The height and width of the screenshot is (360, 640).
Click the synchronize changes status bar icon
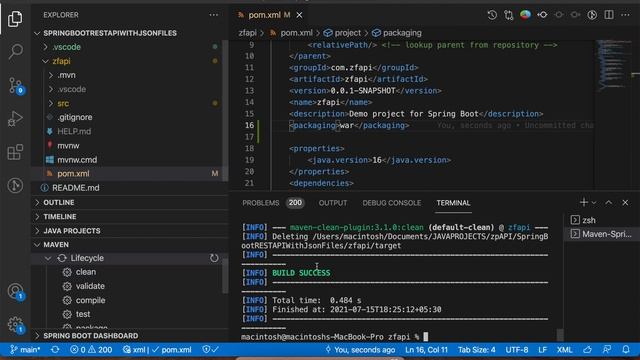point(55,350)
